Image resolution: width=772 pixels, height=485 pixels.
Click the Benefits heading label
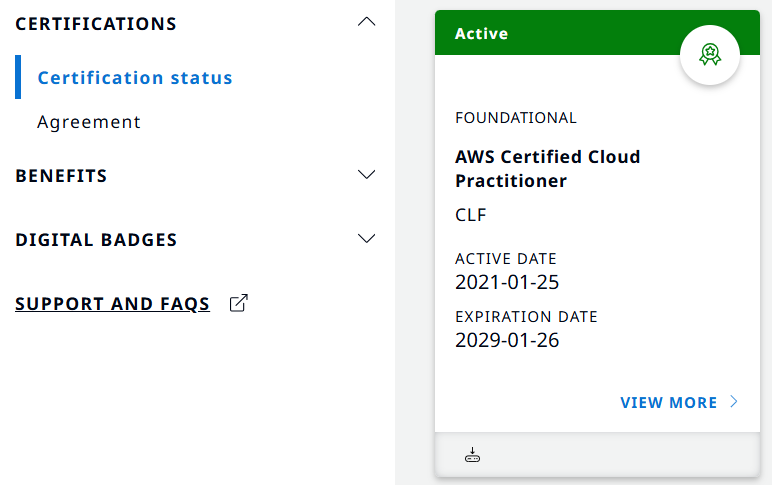[x=61, y=176]
